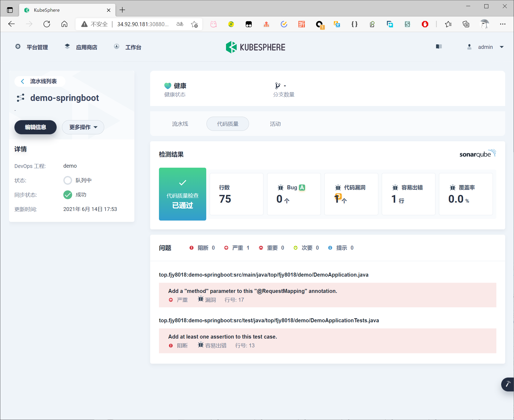This screenshot has width=514, height=420.
Task: Expand the admin user dropdown
Action: coord(501,47)
